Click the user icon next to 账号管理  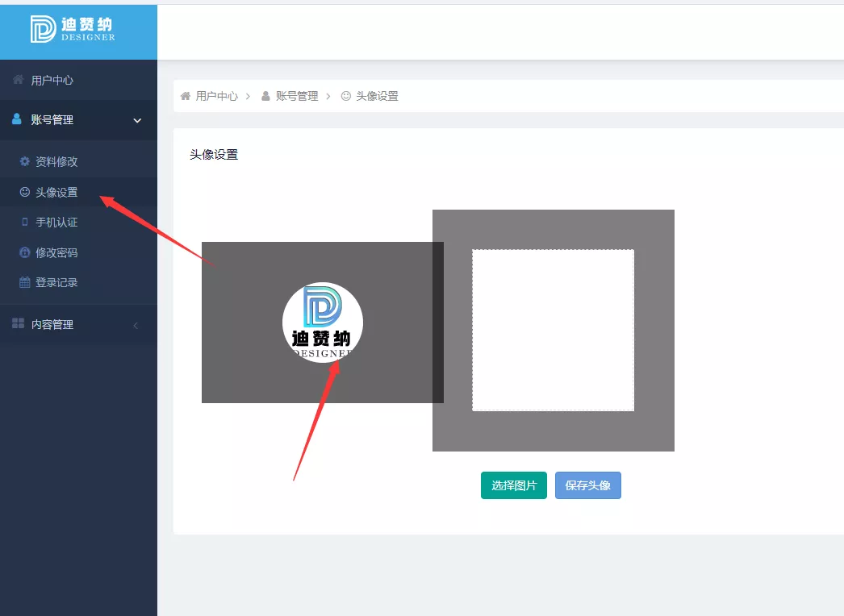pyautogui.click(x=17, y=119)
